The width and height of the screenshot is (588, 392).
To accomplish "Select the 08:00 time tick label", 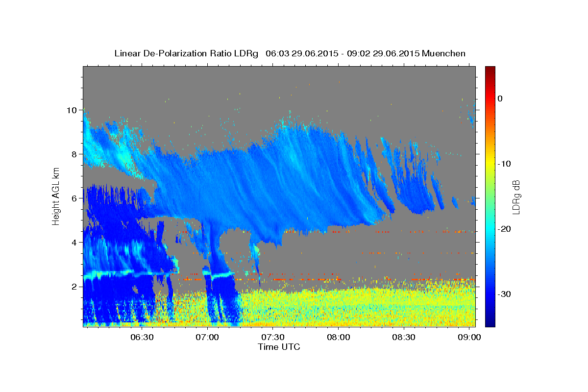I will (x=338, y=338).
